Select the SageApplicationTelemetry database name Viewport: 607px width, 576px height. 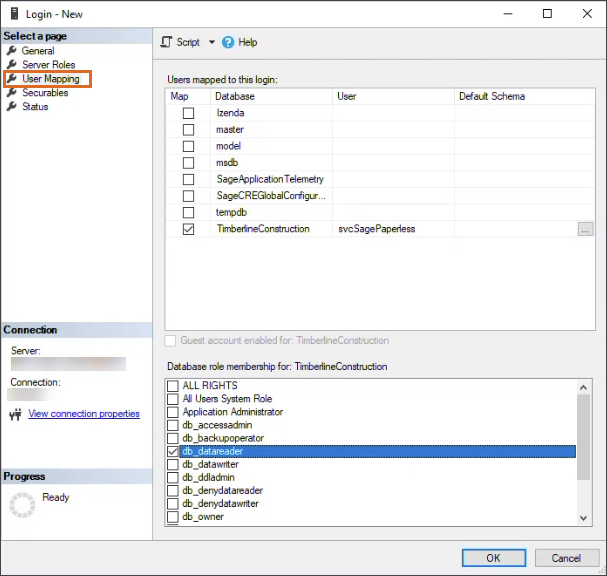click(270, 179)
